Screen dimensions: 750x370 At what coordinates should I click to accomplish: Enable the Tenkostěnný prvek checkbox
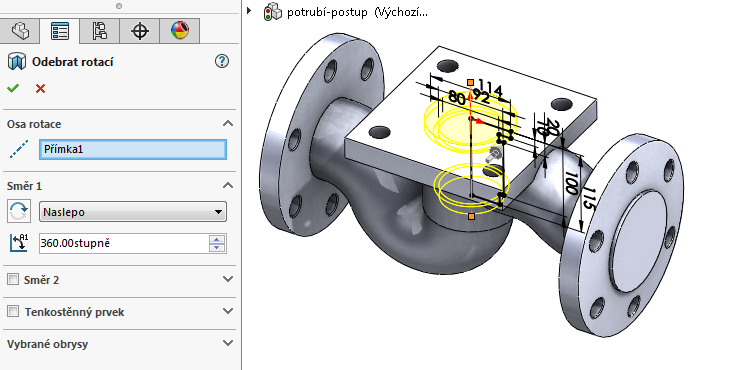(x=13, y=312)
